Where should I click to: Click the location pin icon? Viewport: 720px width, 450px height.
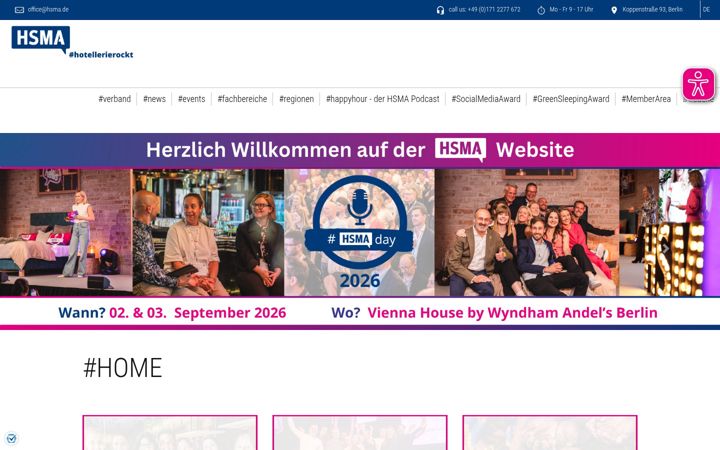(614, 10)
